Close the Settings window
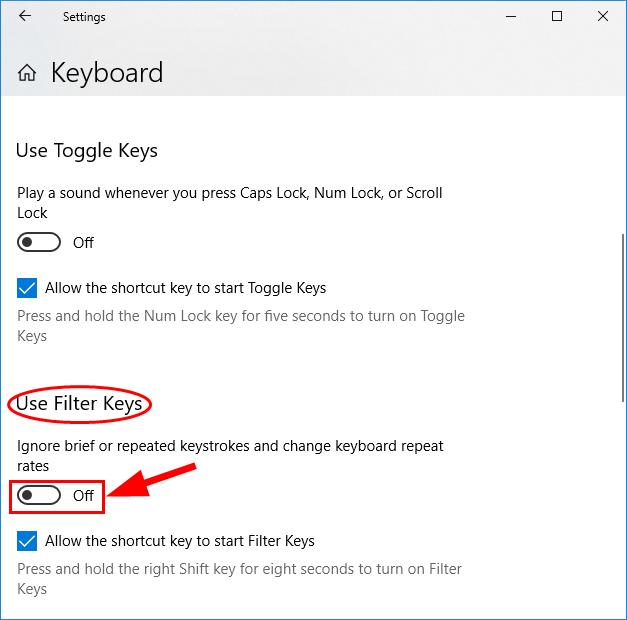Screen dimensions: 627x620 click(603, 16)
